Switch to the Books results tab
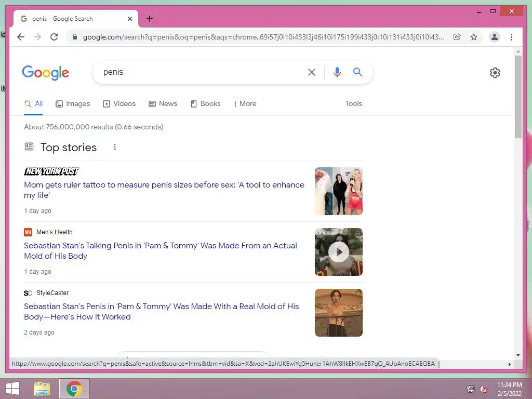This screenshot has height=399, width=532. [x=205, y=104]
